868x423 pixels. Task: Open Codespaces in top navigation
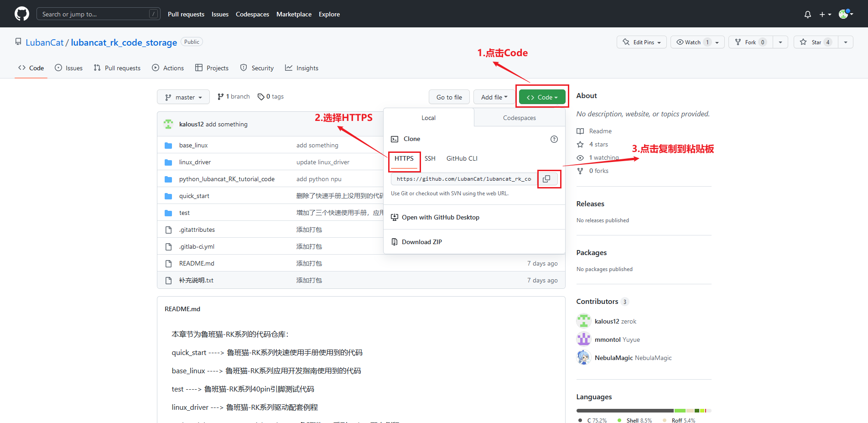tap(252, 14)
